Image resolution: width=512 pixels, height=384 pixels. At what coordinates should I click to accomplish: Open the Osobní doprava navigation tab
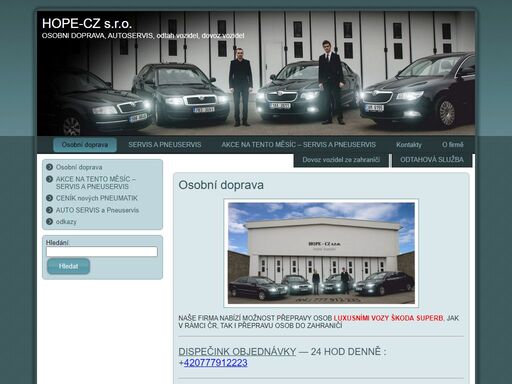pos(85,145)
